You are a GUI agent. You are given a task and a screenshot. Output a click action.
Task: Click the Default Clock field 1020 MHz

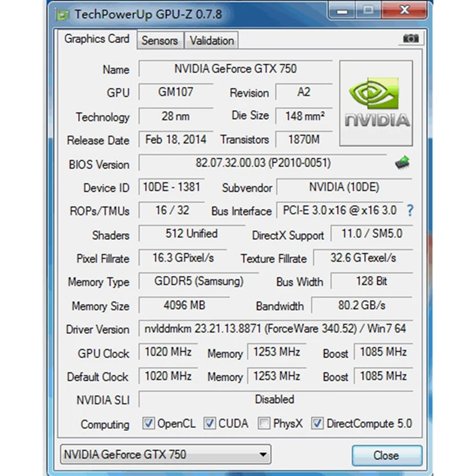click(168, 376)
